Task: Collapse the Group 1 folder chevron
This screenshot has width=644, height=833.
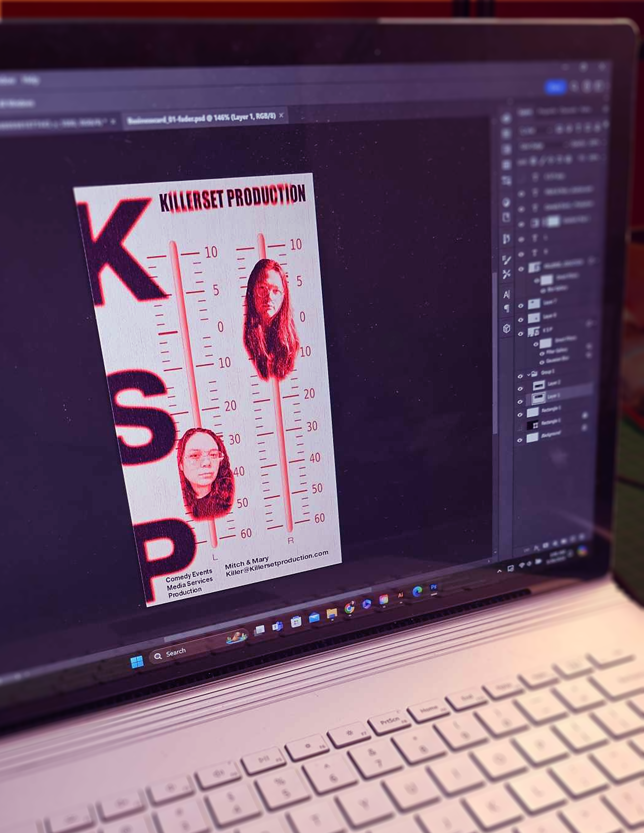Action: tap(529, 375)
